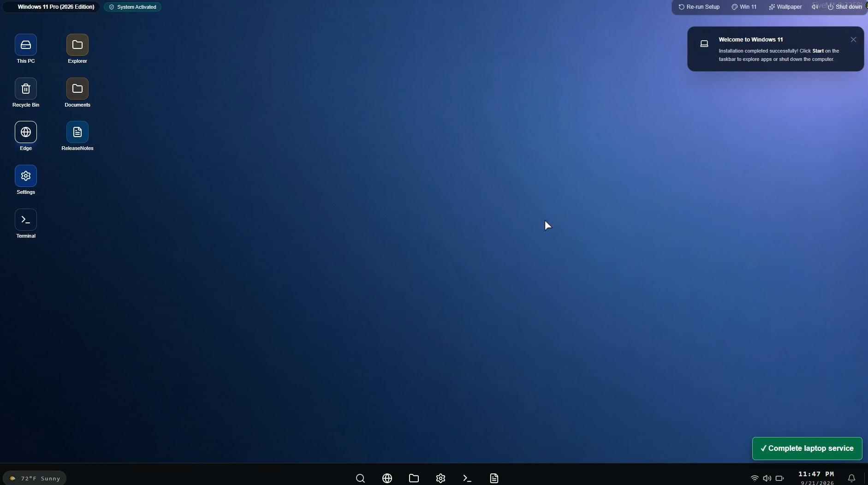Click the Welcome to Windows 11 title
This screenshot has height=485, width=868.
tap(751, 40)
